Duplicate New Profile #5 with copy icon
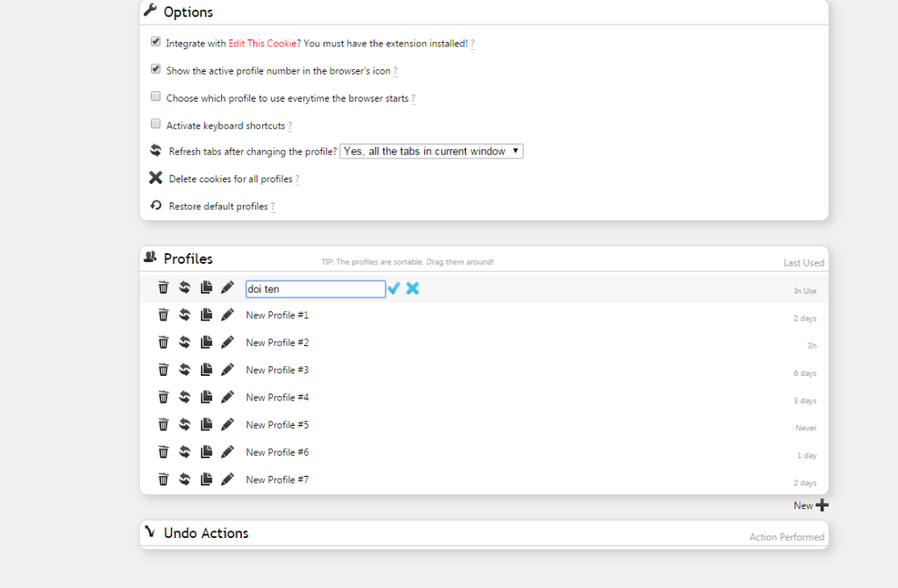This screenshot has width=898, height=588. coord(206,425)
